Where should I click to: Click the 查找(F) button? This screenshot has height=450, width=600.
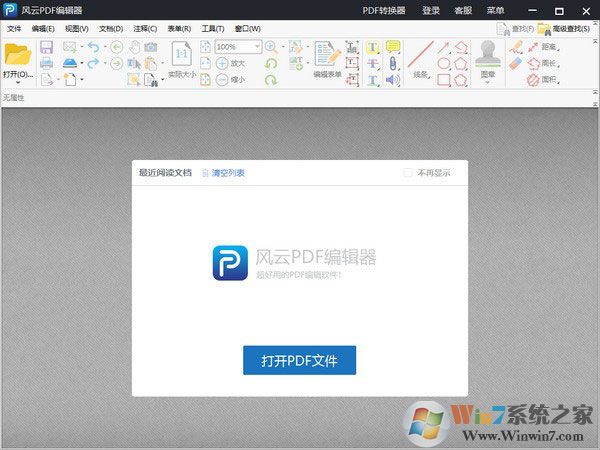515,29
